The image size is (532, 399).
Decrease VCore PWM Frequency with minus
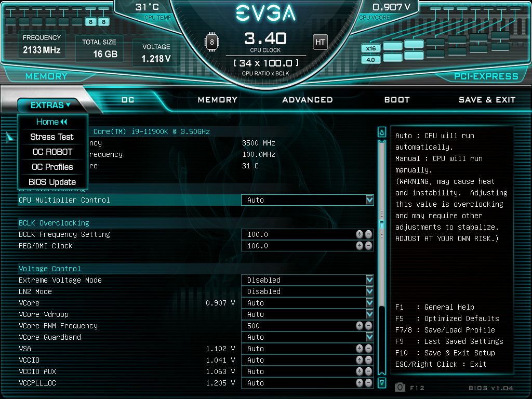(x=368, y=326)
